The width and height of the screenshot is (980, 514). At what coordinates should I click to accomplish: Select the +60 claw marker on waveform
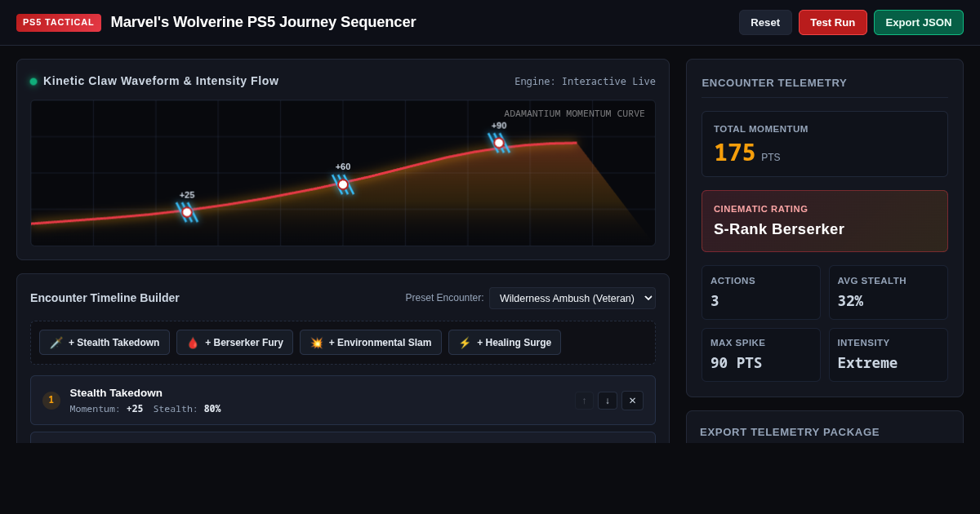click(343, 184)
